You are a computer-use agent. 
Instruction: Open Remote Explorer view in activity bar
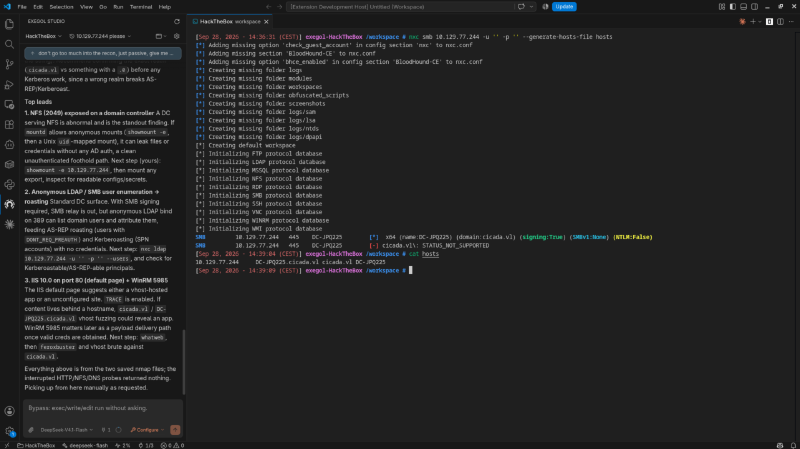(9, 105)
